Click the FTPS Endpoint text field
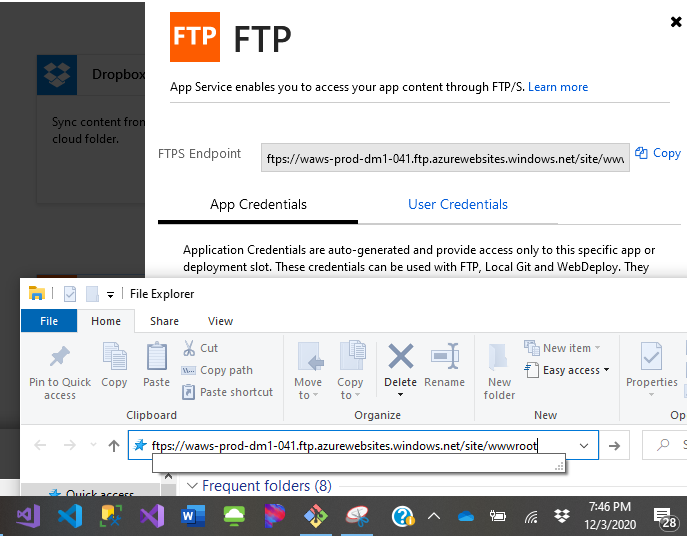 click(x=445, y=158)
